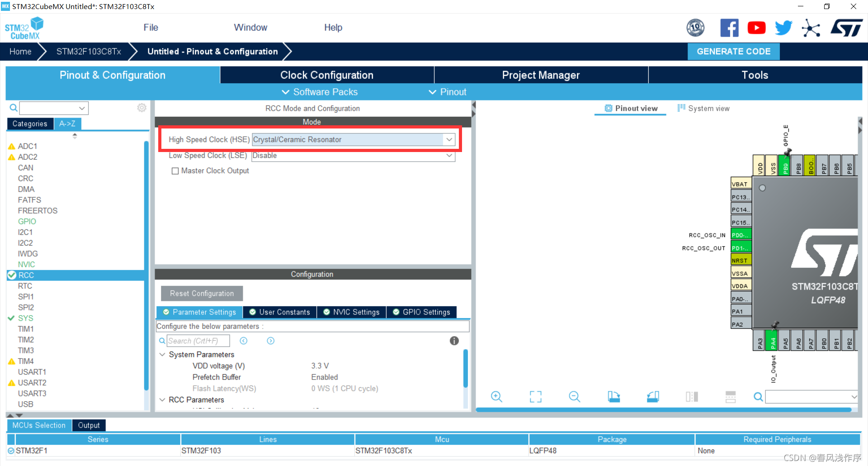The width and height of the screenshot is (868, 466).
Task: Collapse the peripheral category list arrow
Action: click(x=75, y=135)
